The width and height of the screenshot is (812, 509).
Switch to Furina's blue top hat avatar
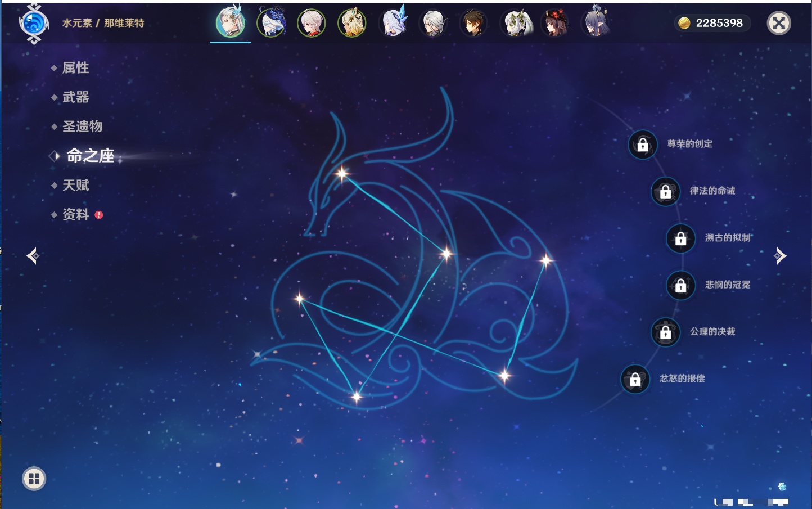coord(271,23)
